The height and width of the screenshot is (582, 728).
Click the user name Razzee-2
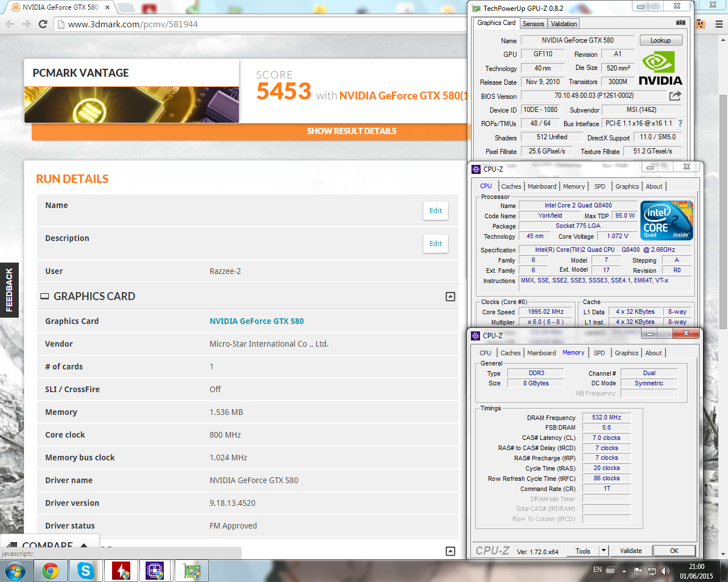[x=225, y=271]
